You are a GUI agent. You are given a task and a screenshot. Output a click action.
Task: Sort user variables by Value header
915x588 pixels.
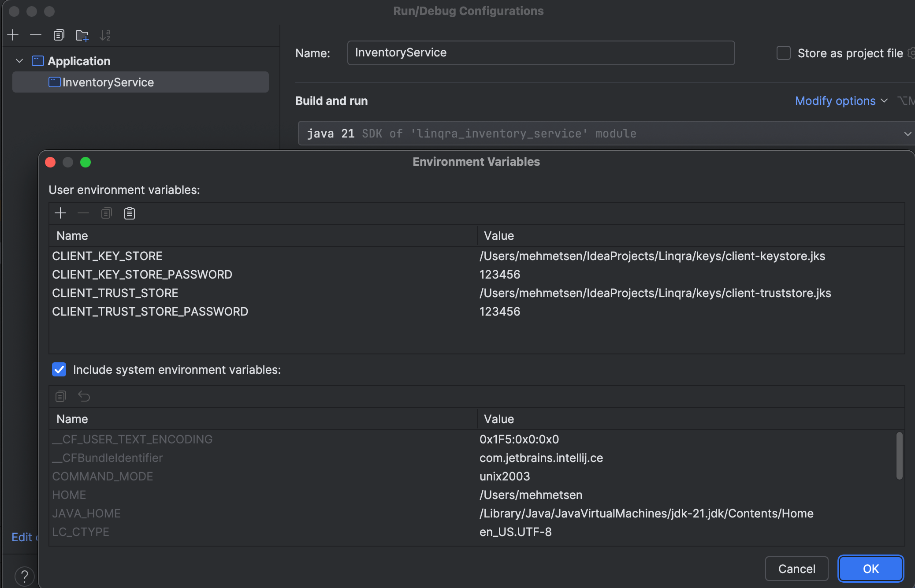691,235
